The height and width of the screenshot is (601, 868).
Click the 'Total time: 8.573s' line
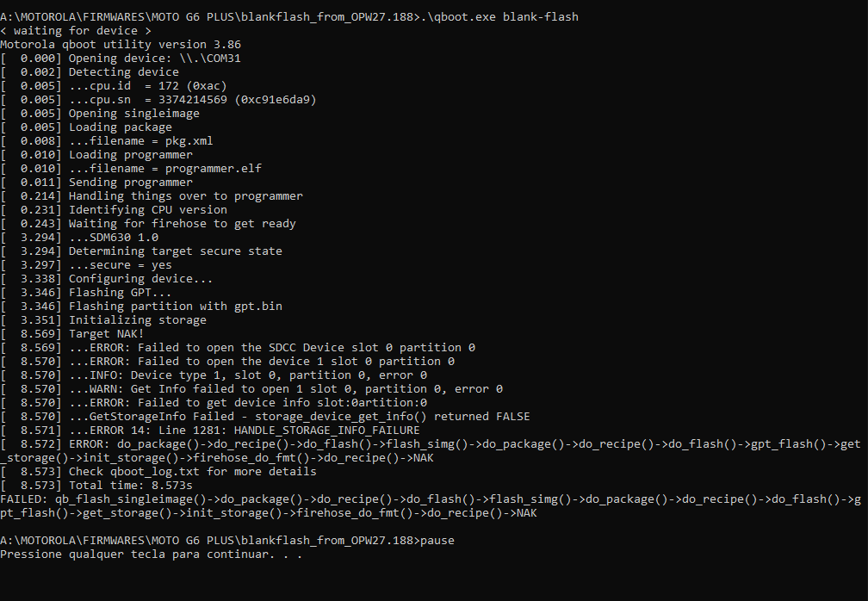pos(96,486)
